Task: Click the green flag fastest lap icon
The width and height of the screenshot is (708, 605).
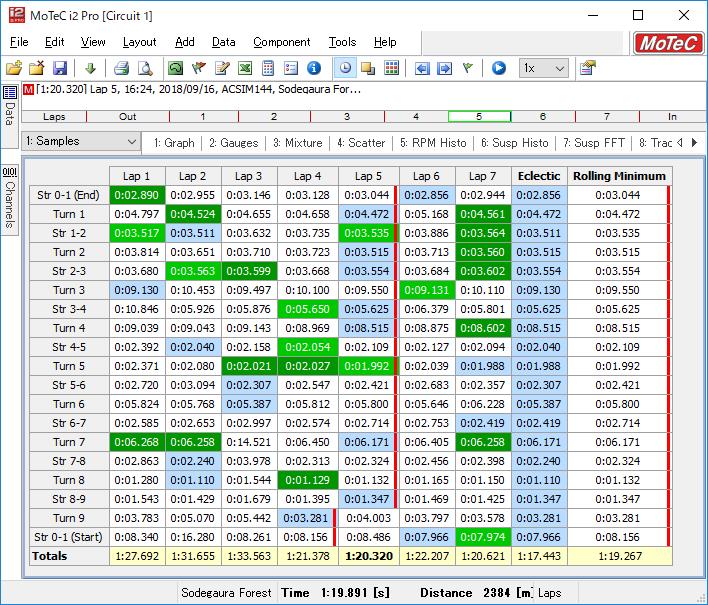Action: click(x=468, y=68)
